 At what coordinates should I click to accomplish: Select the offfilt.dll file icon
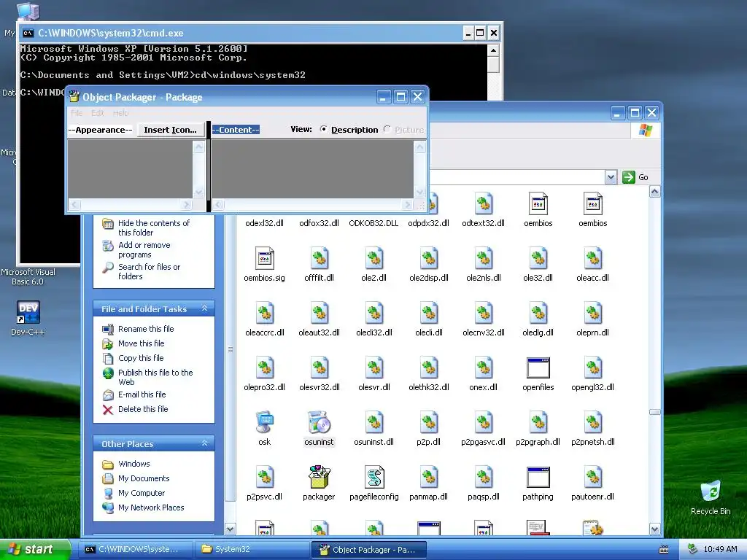pyautogui.click(x=319, y=258)
